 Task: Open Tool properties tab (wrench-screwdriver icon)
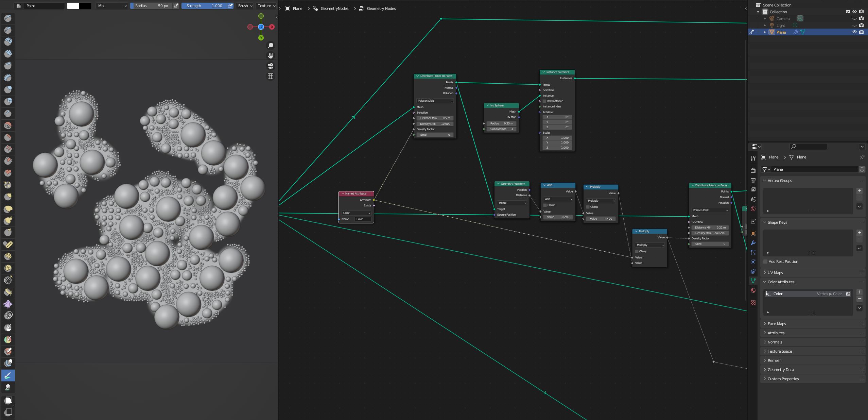(753, 158)
